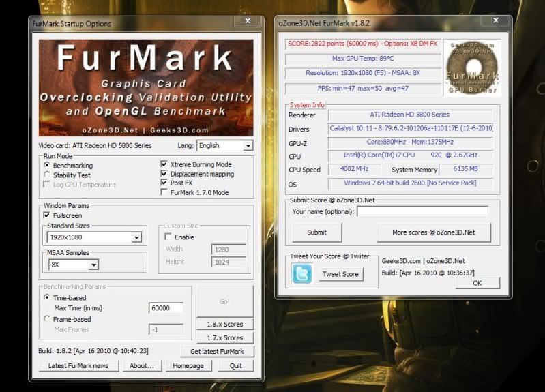Viewport: 545px width, 392px height.
Task: Toggle the Displacement mapping checkbox
Action: click(164, 174)
